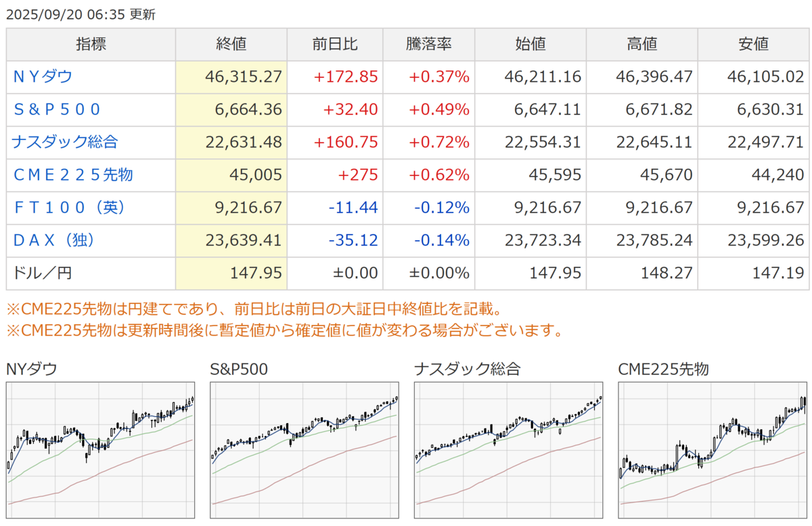Click the 始値 column header
Screen dimensions: 812x526
[x=531, y=45]
